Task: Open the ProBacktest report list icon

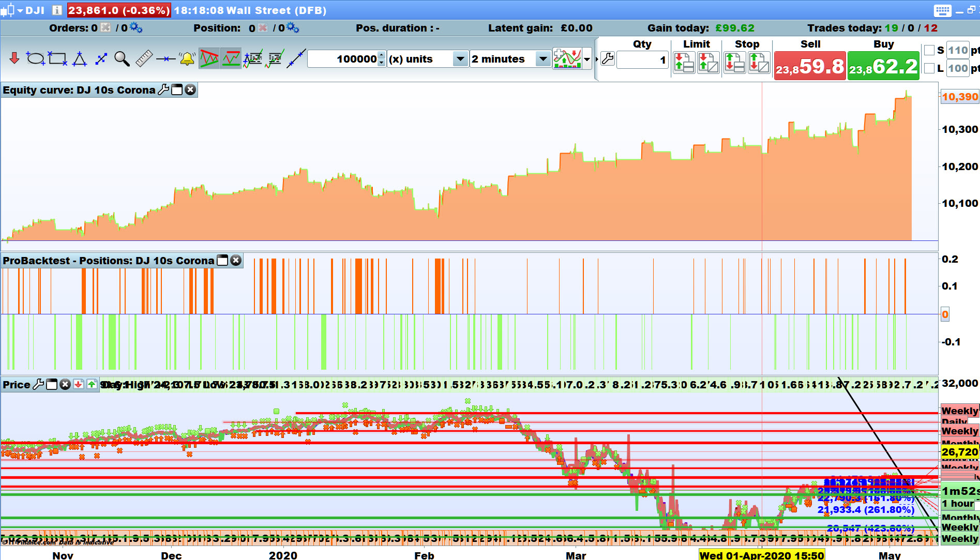Action: coord(275,58)
